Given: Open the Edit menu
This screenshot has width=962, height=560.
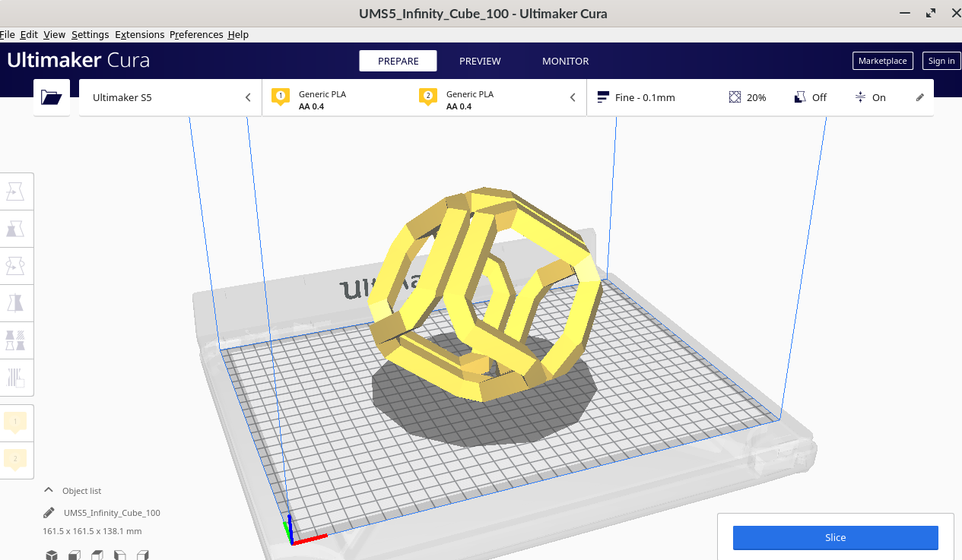Looking at the screenshot, I should pyautogui.click(x=29, y=35).
